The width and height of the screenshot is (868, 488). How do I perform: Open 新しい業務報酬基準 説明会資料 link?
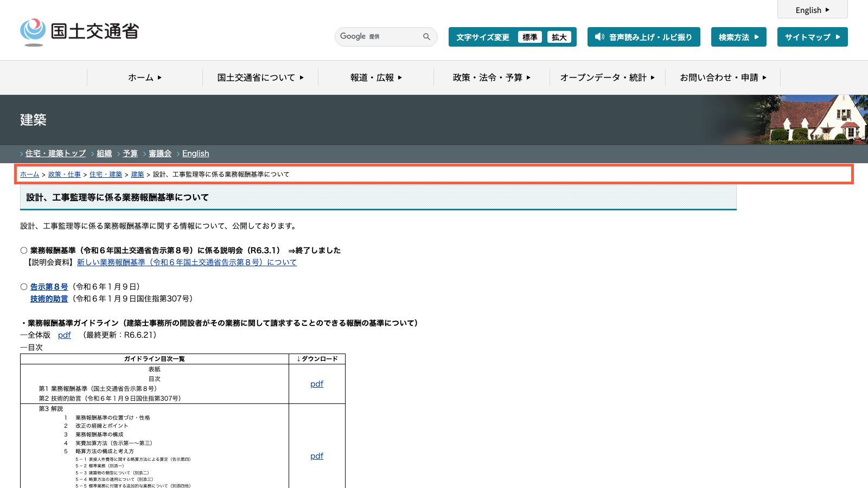[187, 262]
